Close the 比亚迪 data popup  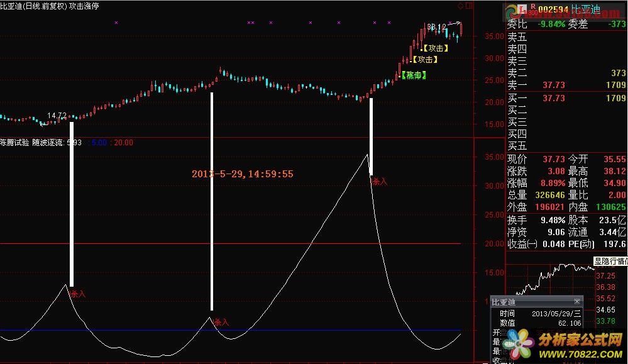click(x=576, y=301)
